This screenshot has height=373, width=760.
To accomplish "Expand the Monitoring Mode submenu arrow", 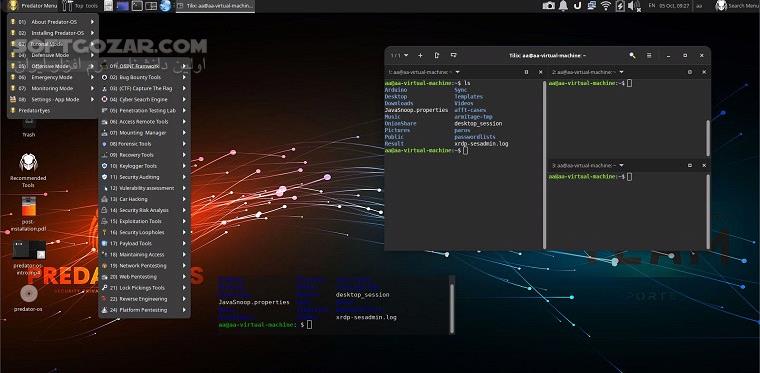I will pos(93,88).
